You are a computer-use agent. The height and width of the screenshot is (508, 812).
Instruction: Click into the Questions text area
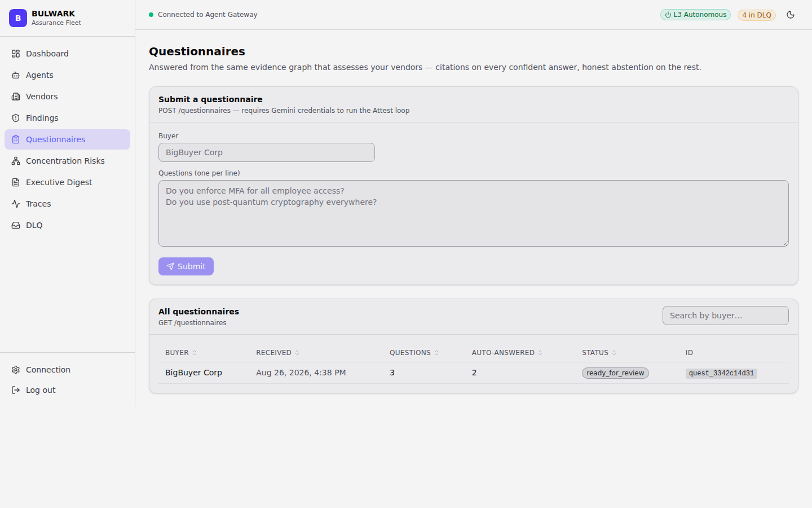474,213
